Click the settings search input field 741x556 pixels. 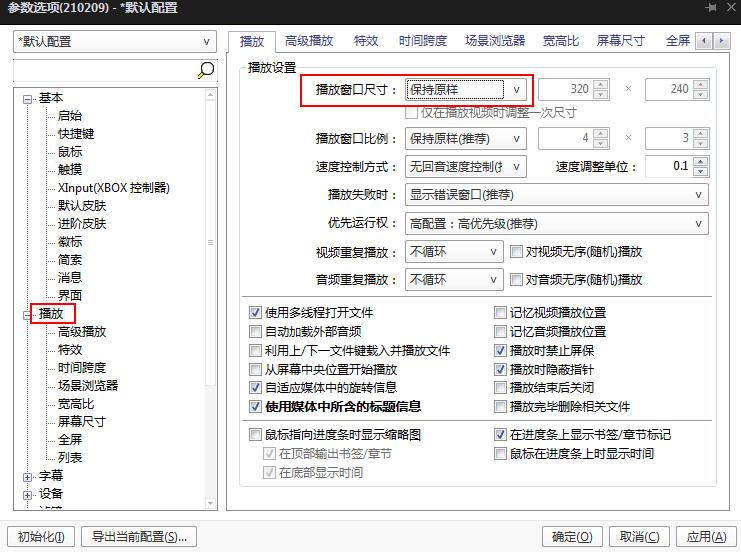[104, 70]
